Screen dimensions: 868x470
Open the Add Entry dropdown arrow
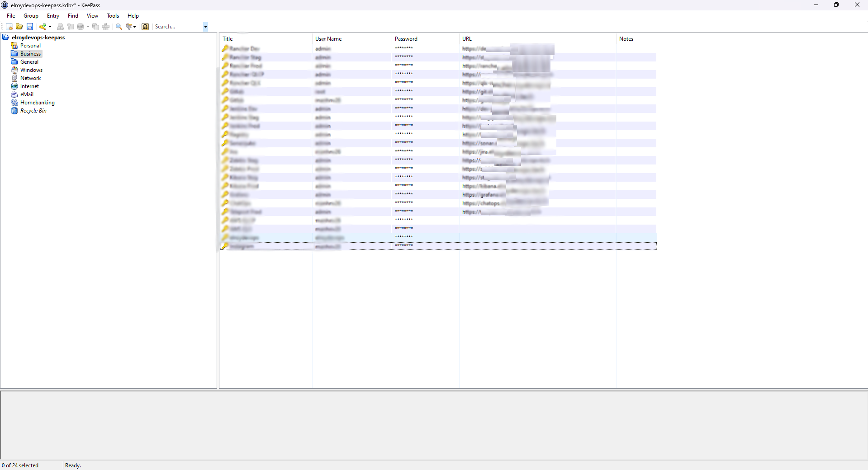coord(50,27)
